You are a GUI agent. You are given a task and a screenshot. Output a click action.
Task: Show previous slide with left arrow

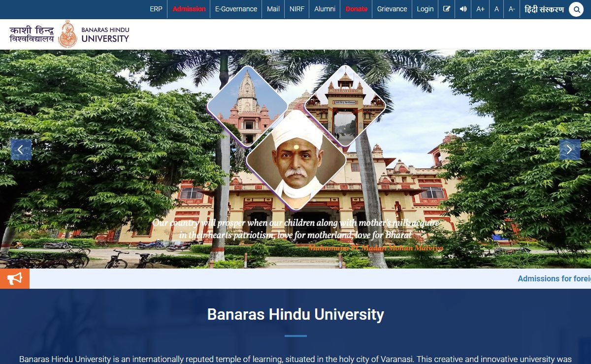pos(21,150)
